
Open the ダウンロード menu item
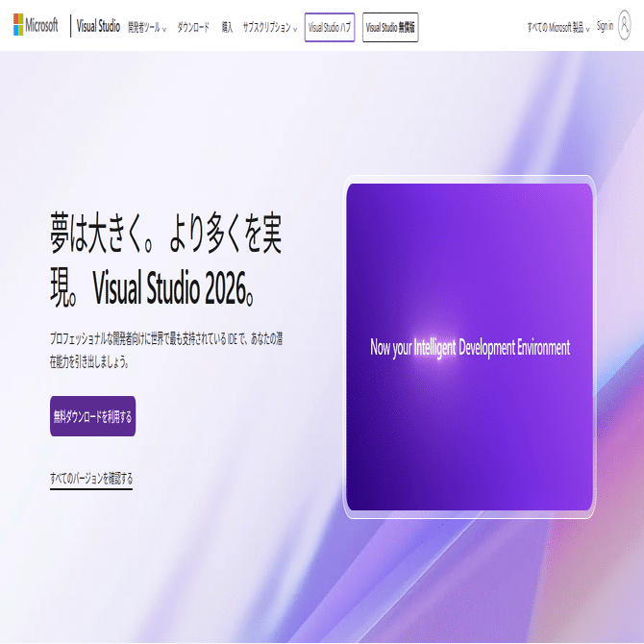click(x=193, y=28)
